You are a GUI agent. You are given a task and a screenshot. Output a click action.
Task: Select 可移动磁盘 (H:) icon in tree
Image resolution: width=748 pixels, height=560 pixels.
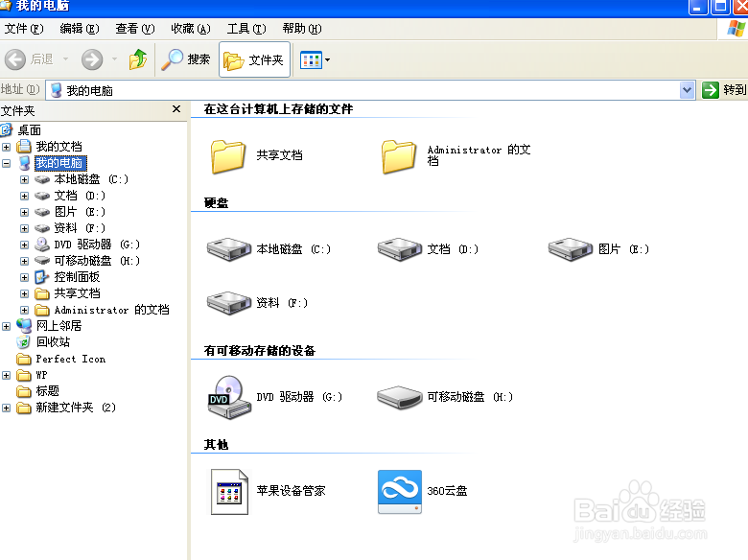tap(42, 261)
